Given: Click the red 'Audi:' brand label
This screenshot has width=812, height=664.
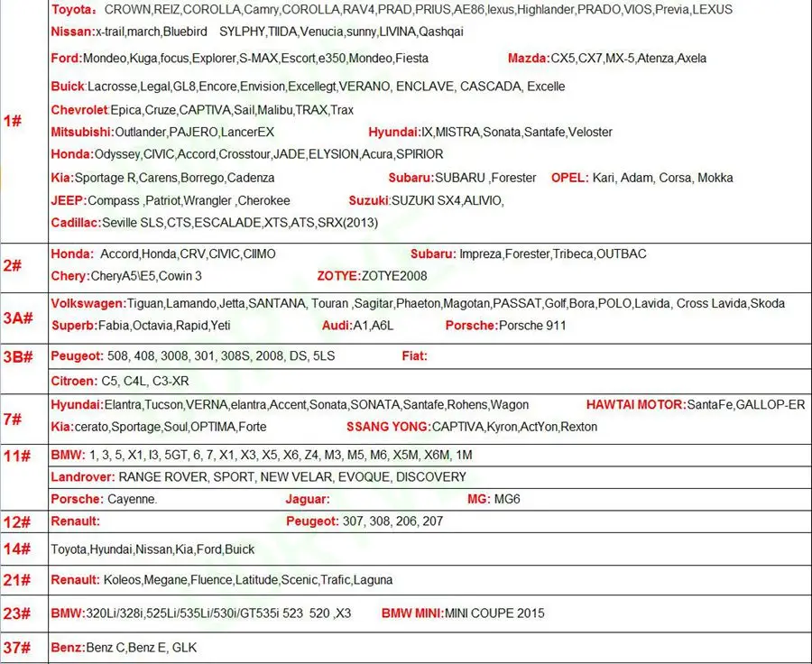Looking at the screenshot, I should point(337,326).
